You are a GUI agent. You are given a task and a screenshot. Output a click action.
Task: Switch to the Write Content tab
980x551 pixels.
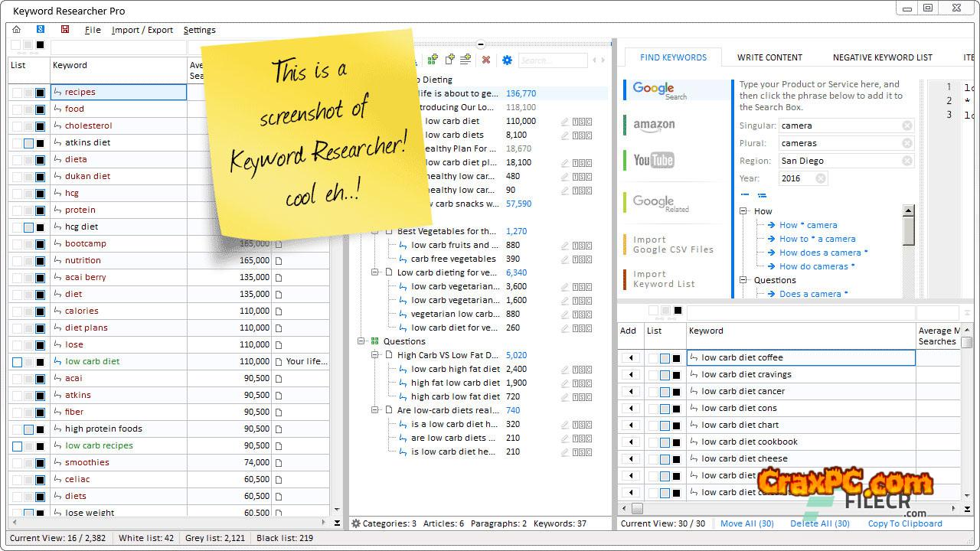coord(769,57)
